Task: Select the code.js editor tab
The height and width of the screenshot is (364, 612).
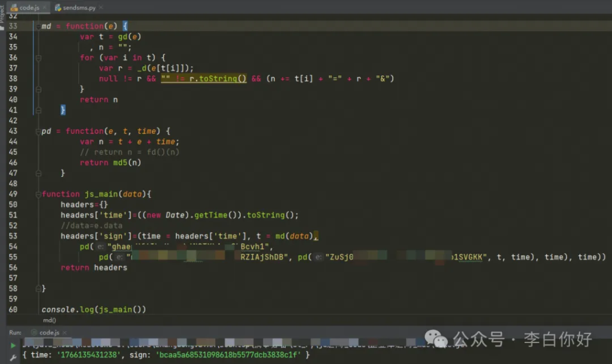Action: [29, 8]
